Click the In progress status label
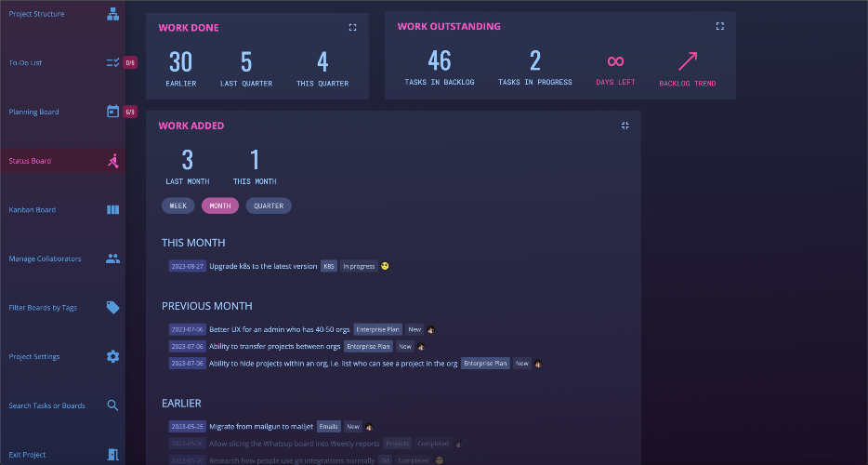The width and height of the screenshot is (868, 465). [359, 266]
